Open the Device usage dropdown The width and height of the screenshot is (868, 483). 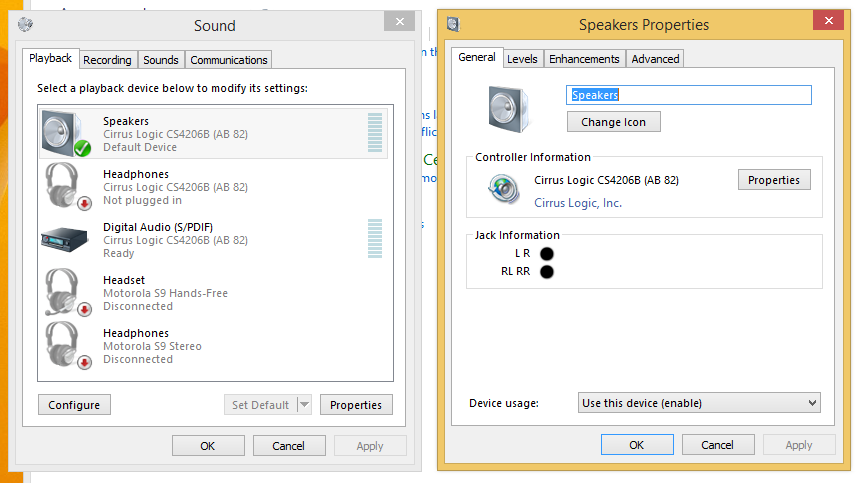[699, 403]
